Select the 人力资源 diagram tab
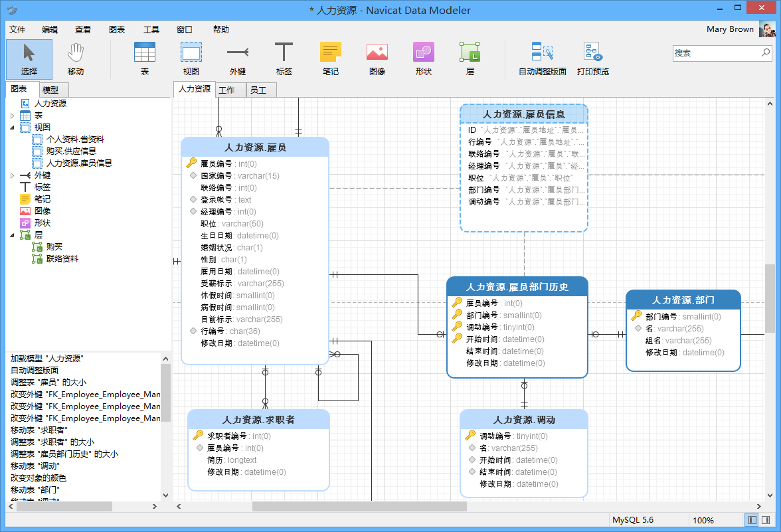The image size is (781, 532). (195, 89)
